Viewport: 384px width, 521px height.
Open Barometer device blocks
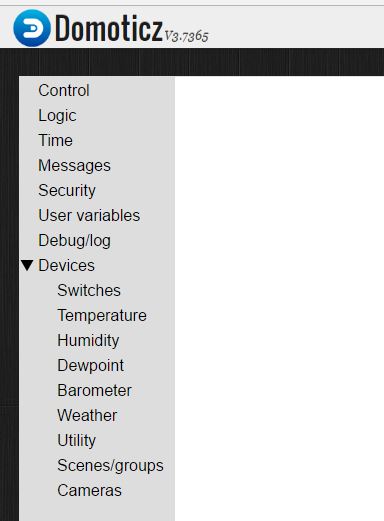(x=95, y=390)
